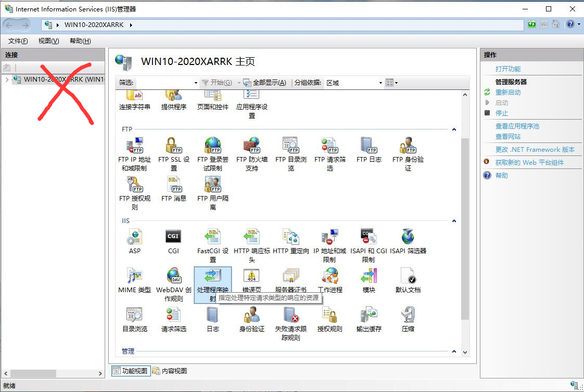The image size is (584, 392).
Task: Expand WIN10-2020XARRK server tree node
Action: point(7,79)
